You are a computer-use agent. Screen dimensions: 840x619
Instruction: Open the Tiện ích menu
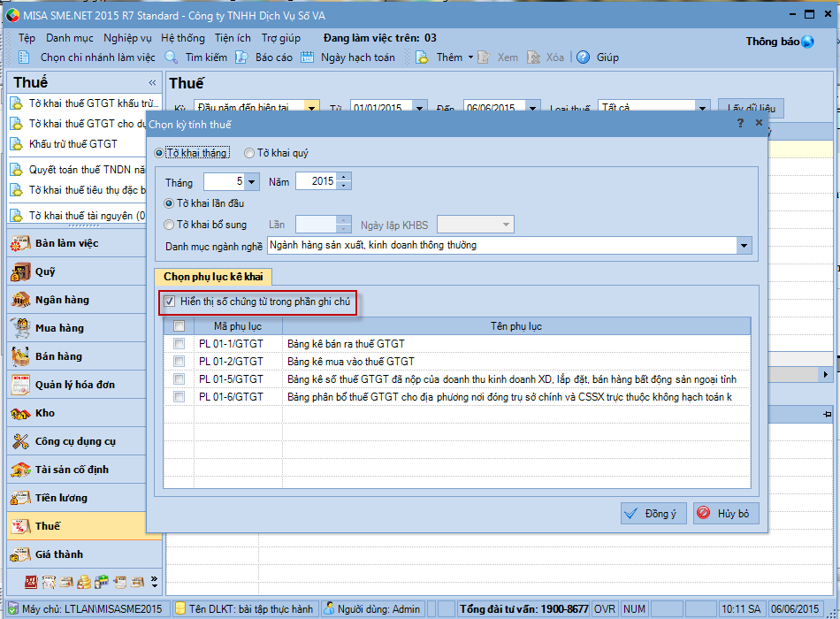pos(233,38)
